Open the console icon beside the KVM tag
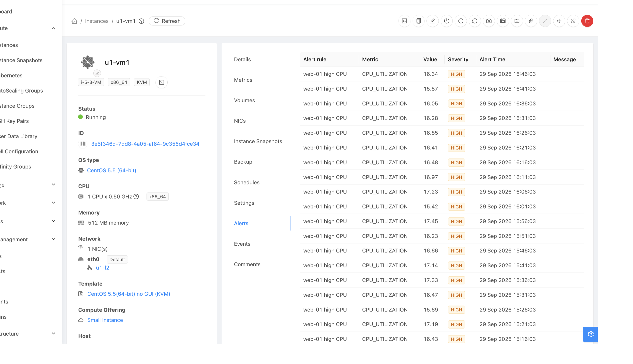 tap(162, 82)
